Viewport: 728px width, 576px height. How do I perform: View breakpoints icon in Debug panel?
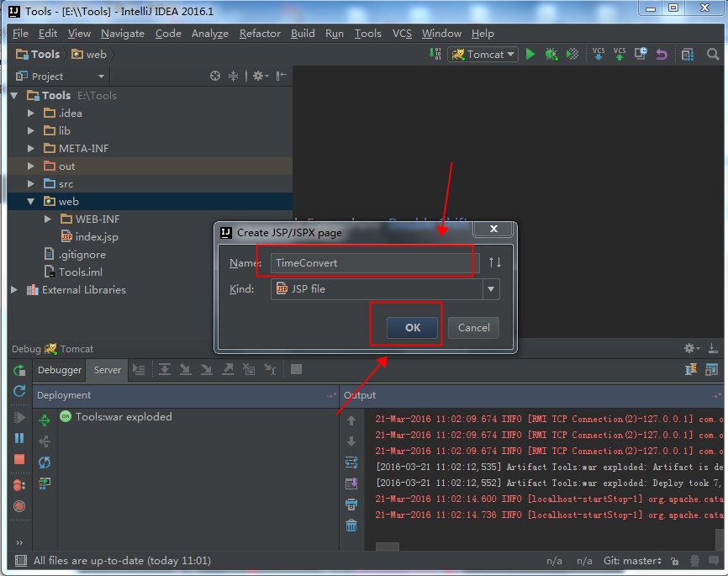(19, 485)
